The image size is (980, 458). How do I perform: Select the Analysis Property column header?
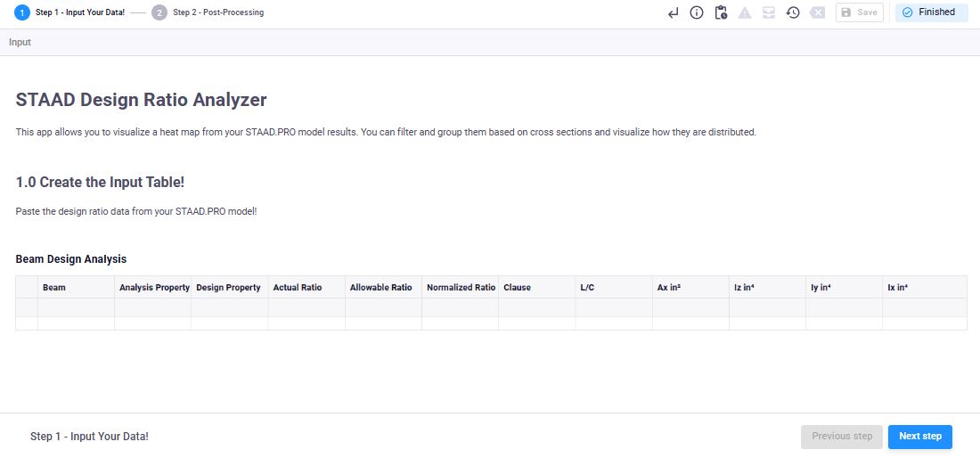pos(153,288)
